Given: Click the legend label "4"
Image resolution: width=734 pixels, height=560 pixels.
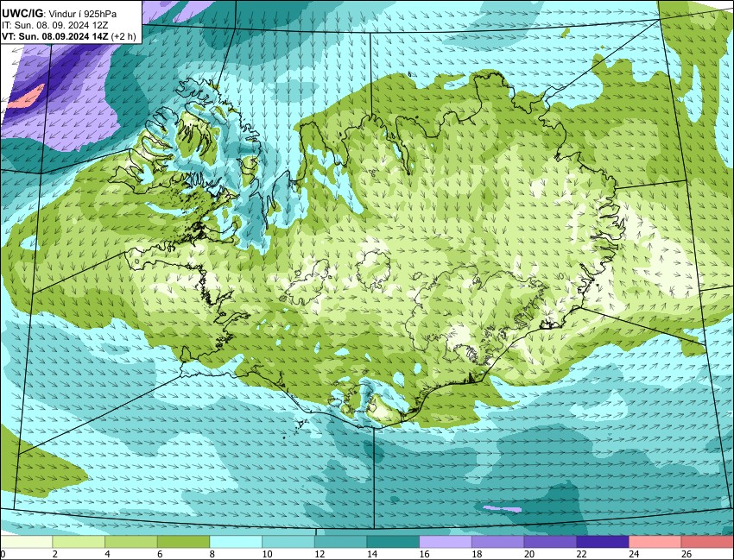Looking at the screenshot, I should click(108, 554).
